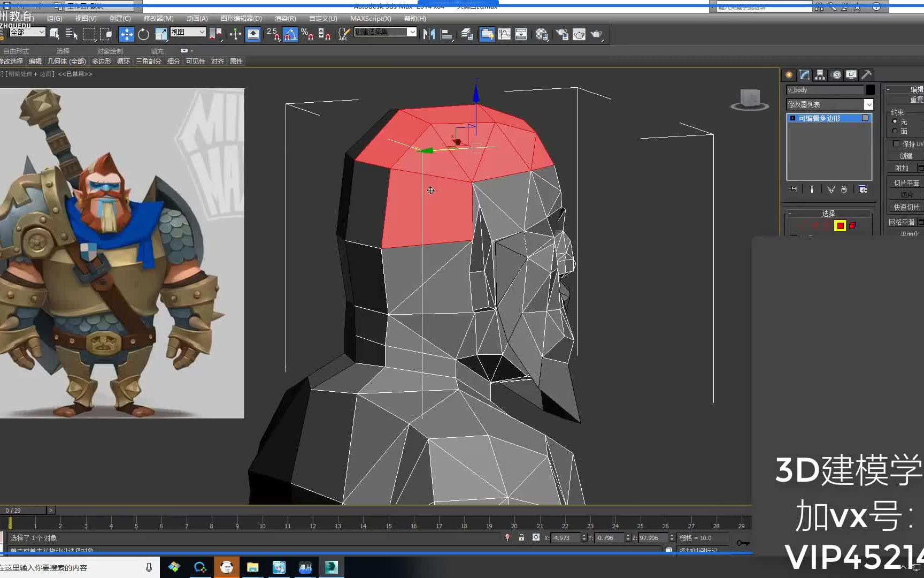Expand 修改器列表 modifier list dropdown
The image size is (924, 578).
[830, 104]
